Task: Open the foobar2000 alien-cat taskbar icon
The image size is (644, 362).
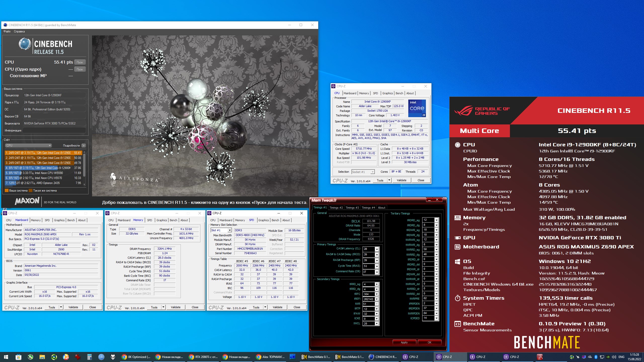Action: tap(113, 357)
